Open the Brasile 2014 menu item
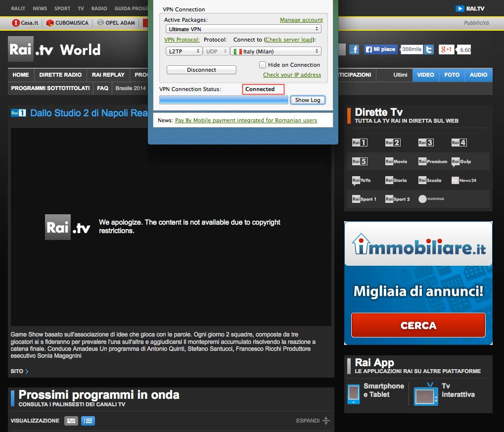The height and width of the screenshot is (432, 504). 130,88
